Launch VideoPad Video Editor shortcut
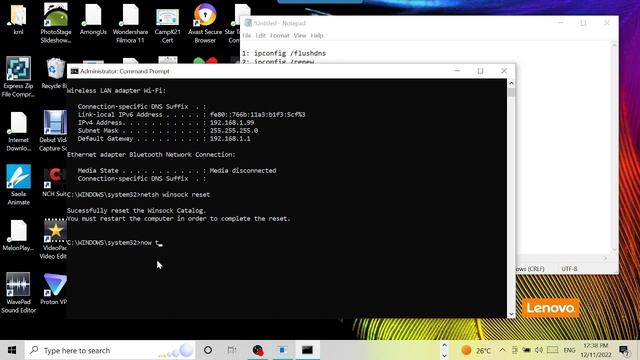Viewport: 640px width, 360px height. click(x=54, y=239)
